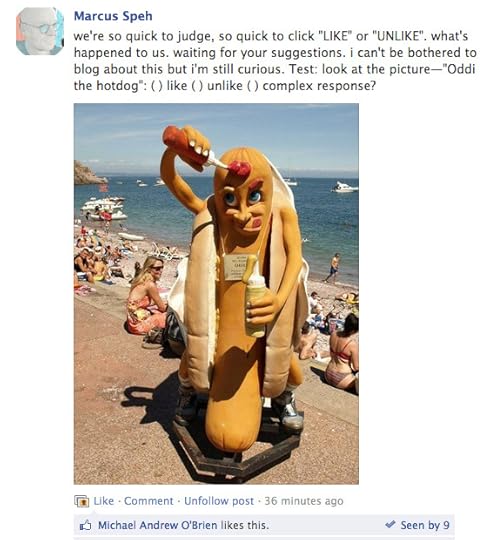504x540 pixels.
Task: Click the checkmark icon beside Seen by
Action: [x=390, y=525]
